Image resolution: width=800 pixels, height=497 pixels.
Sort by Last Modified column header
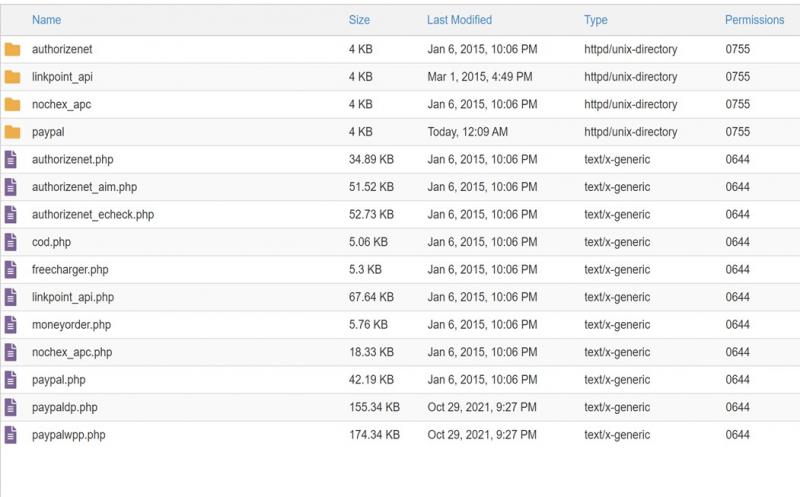click(x=459, y=20)
